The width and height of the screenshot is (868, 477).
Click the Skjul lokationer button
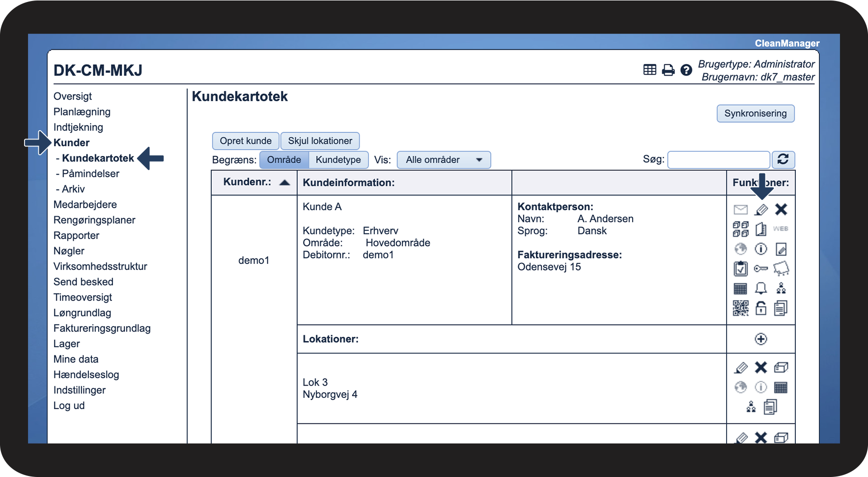320,141
